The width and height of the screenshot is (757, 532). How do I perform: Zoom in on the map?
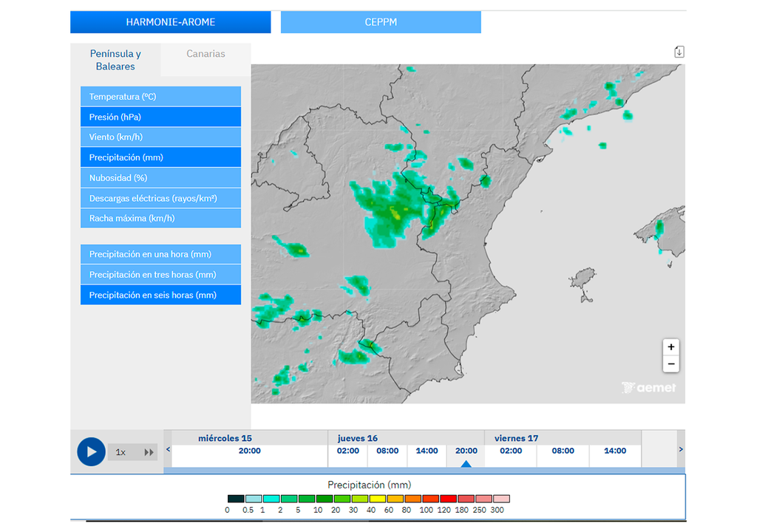pyautogui.click(x=671, y=347)
